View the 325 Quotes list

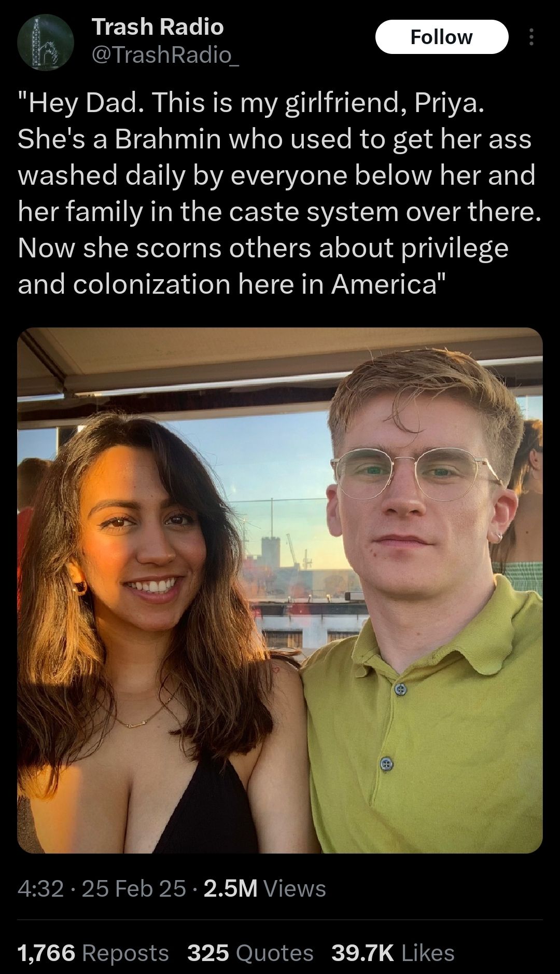point(250,953)
